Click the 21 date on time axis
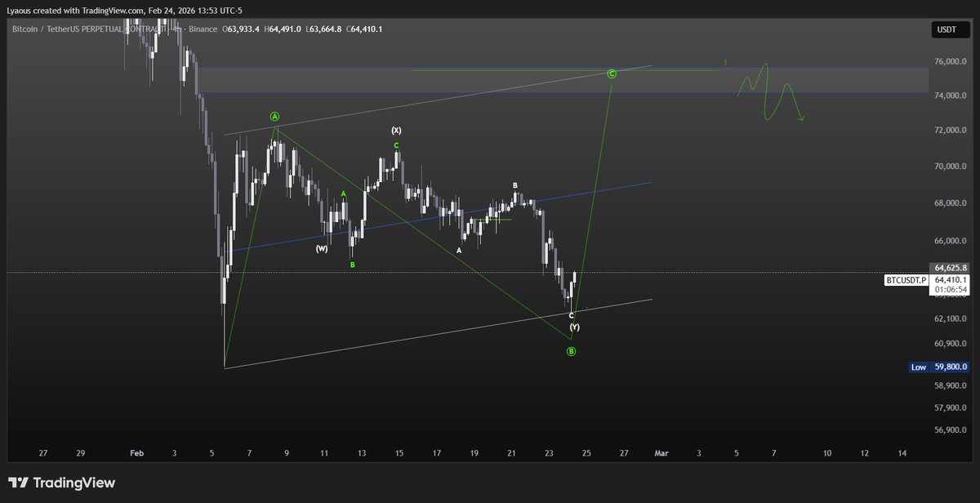980x503 pixels. click(x=512, y=452)
